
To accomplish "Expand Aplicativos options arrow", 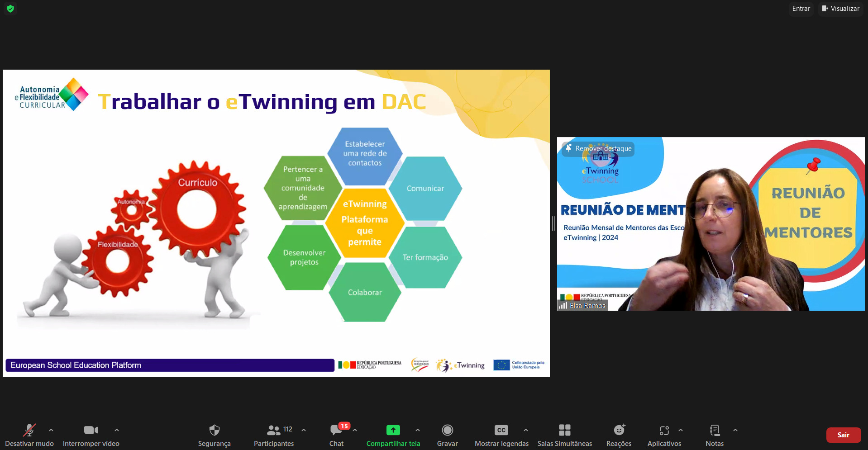I will (x=681, y=430).
